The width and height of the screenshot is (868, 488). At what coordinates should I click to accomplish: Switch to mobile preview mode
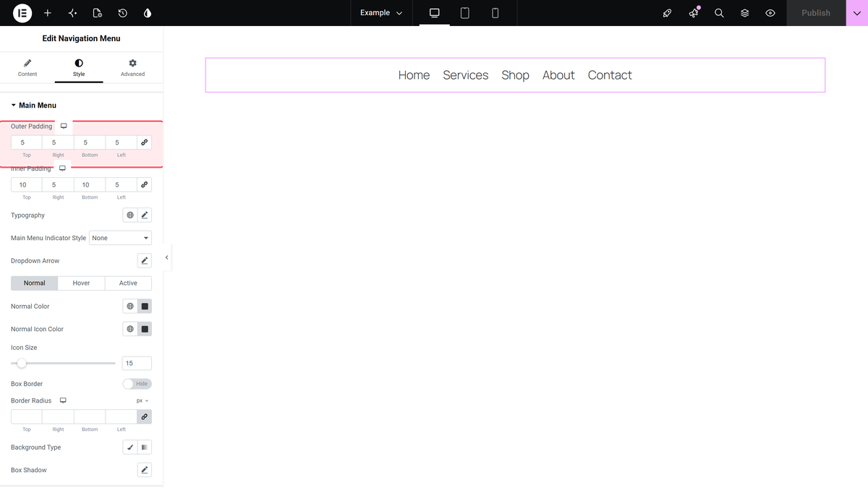pos(495,13)
